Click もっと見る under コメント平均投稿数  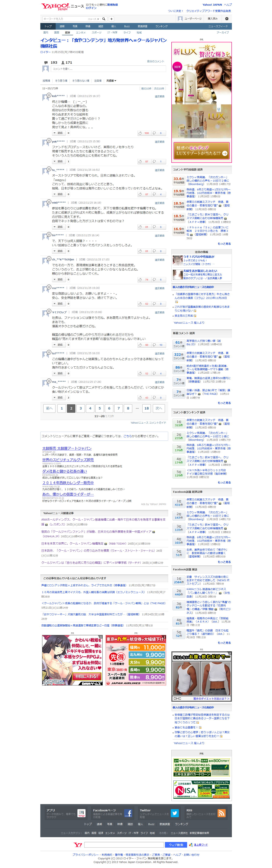click(224, 244)
